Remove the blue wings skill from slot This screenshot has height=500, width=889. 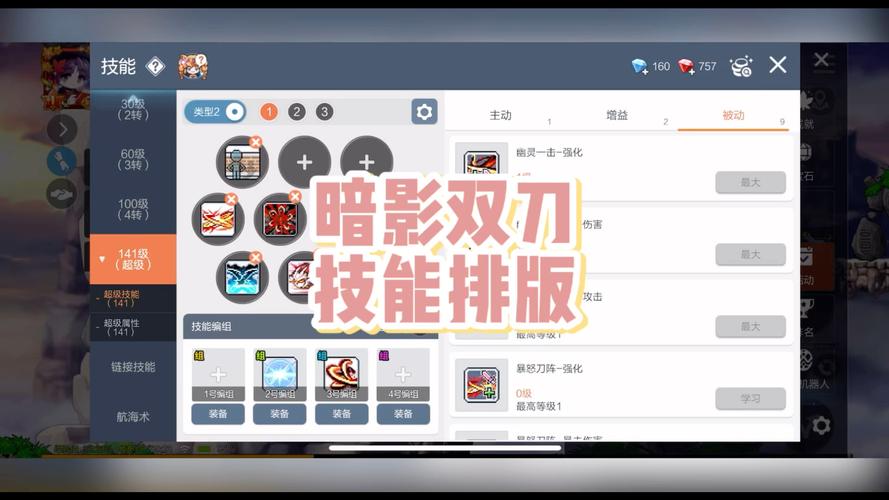click(x=256, y=257)
